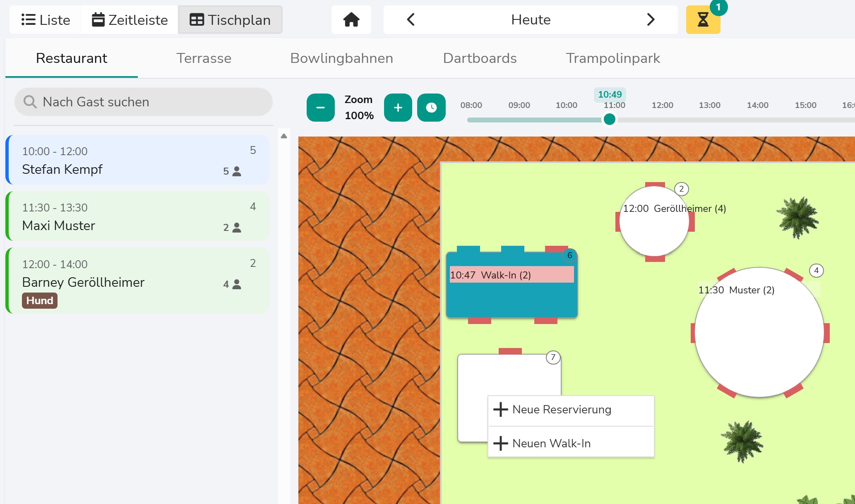This screenshot has height=504, width=855.
Task: Click the Zoom 100% label
Action: (x=359, y=108)
